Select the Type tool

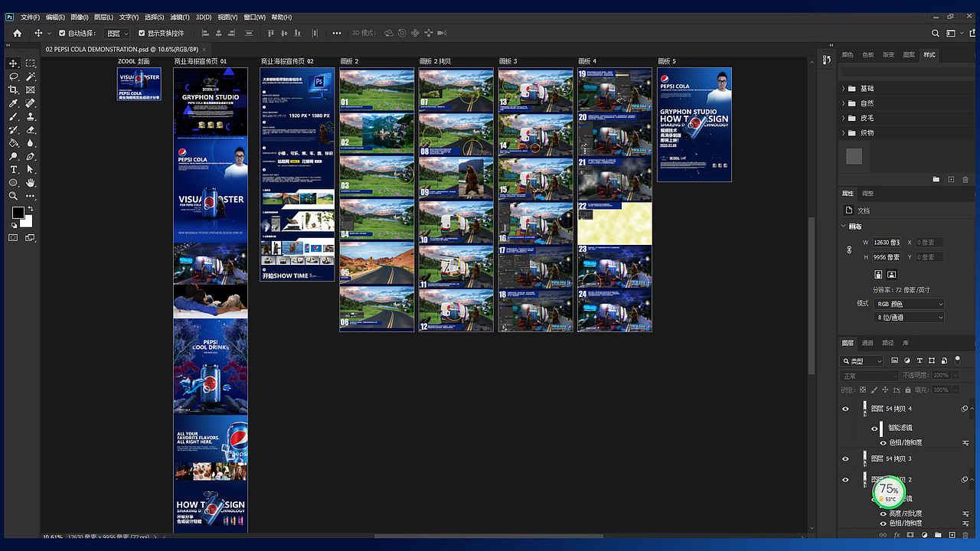(14, 169)
